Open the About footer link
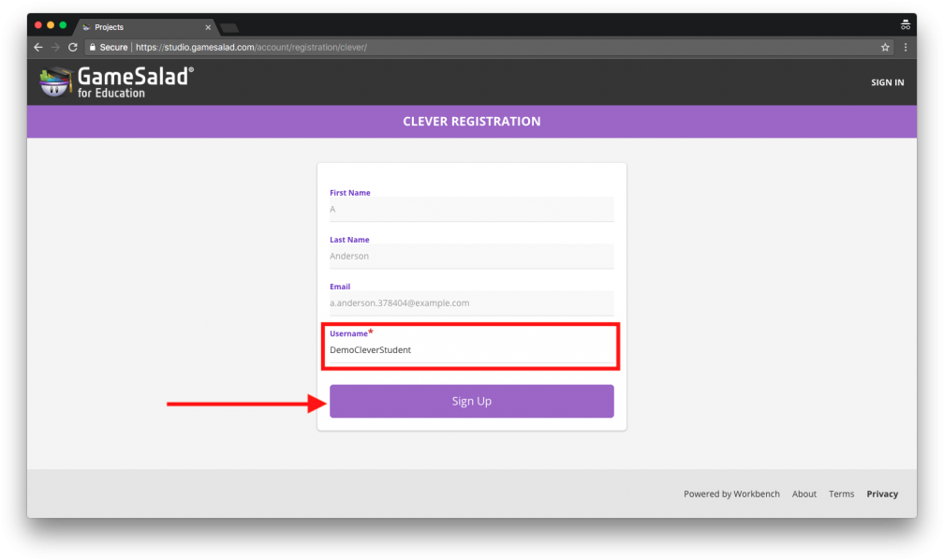Screen dimensions: 943x560 pos(804,494)
